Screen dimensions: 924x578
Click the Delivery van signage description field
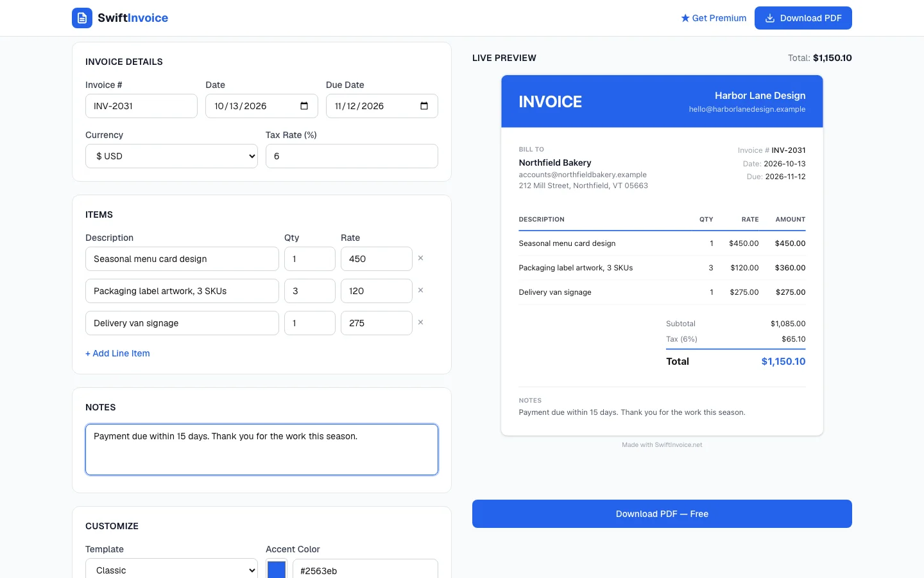[182, 323]
